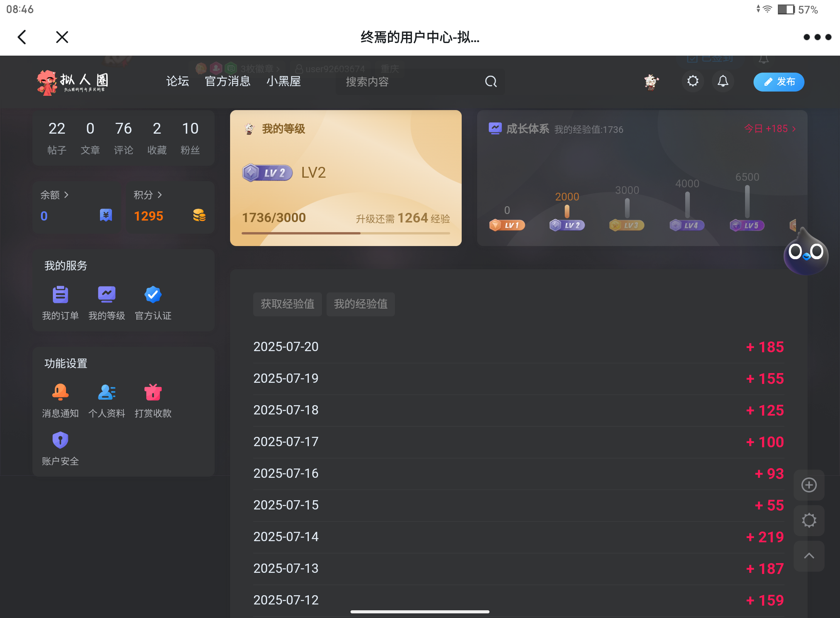Viewport: 840px width, 618px height.
Task: Click the Wi-Fi status icon
Action: click(x=767, y=9)
